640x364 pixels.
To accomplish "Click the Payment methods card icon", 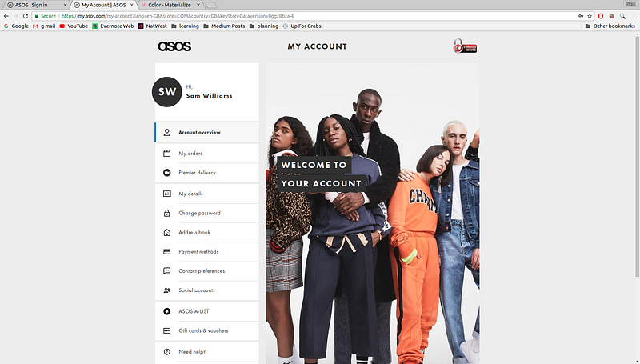I will (x=167, y=252).
